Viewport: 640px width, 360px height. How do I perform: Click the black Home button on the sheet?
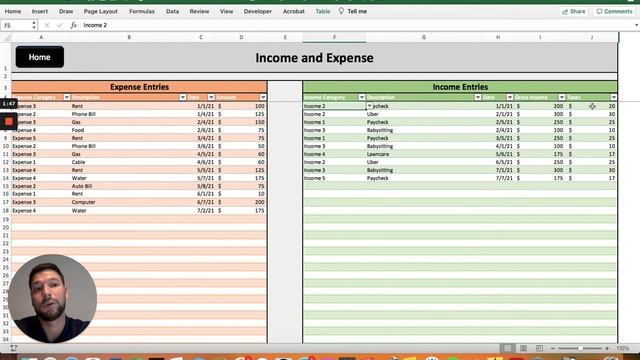(x=40, y=57)
